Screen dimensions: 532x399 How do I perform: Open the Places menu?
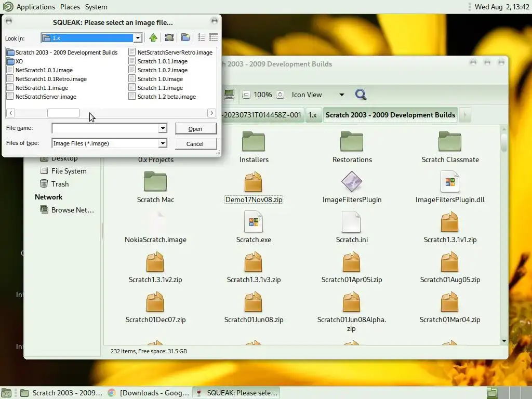click(70, 7)
